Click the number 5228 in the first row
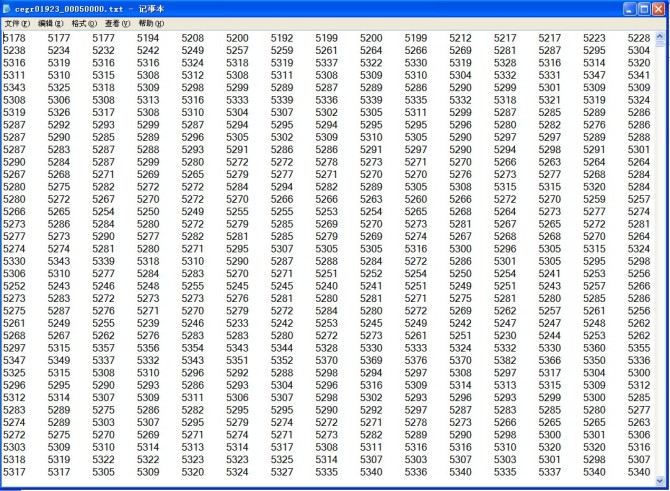 point(638,38)
